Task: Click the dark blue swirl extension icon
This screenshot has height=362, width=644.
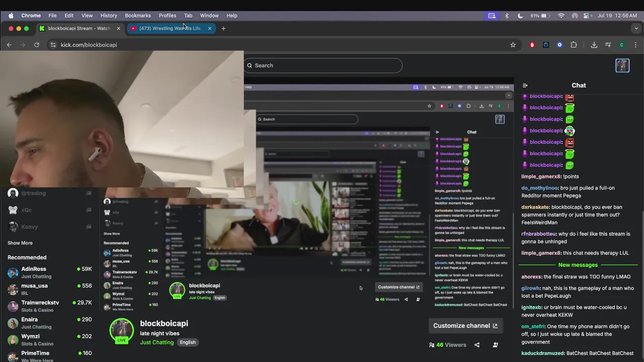Action: click(546, 45)
